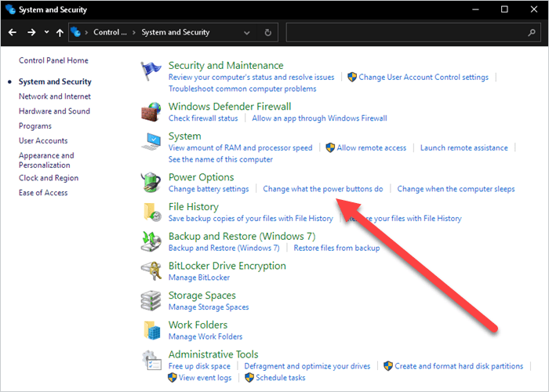Click Troubleshoot common computer problems
Screen dimensions: 549x392
point(242,89)
